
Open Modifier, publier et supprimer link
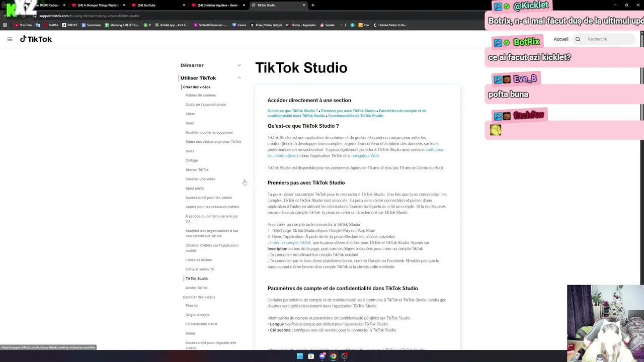coord(209,132)
